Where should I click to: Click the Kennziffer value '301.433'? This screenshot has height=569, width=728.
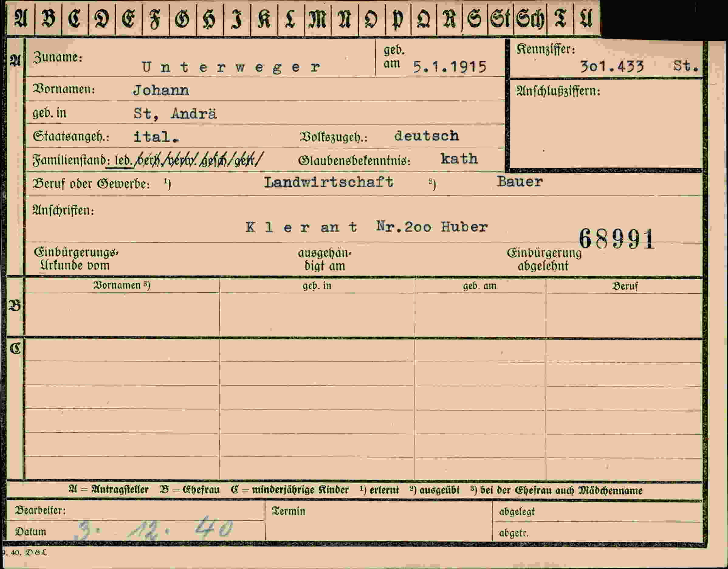click(612, 67)
